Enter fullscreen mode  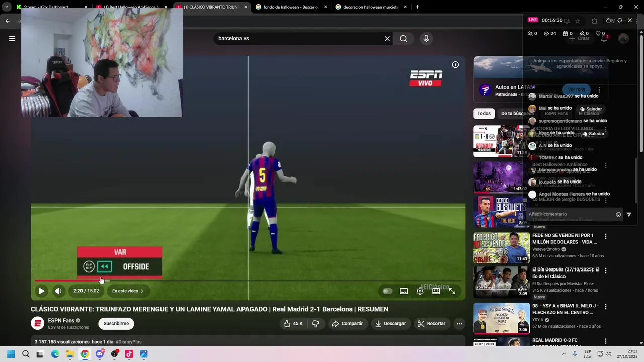[452, 291]
